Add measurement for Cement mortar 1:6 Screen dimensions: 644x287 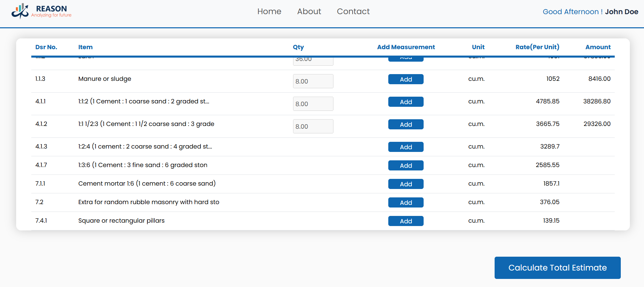[x=405, y=184]
